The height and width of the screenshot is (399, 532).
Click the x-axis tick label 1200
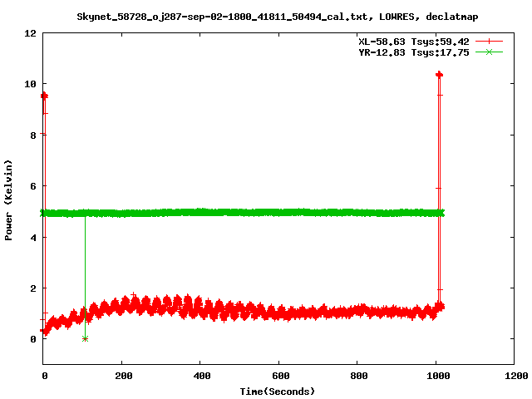coord(516,376)
